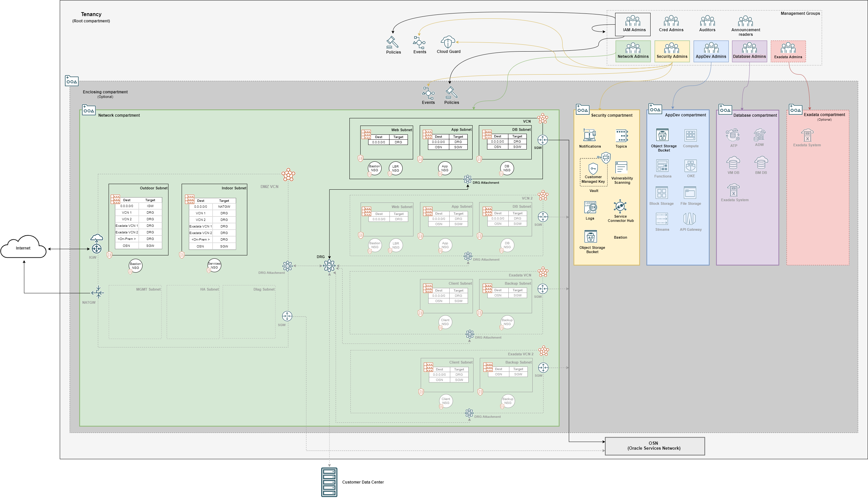Click the OSN Oracle Services Network box

(x=655, y=446)
